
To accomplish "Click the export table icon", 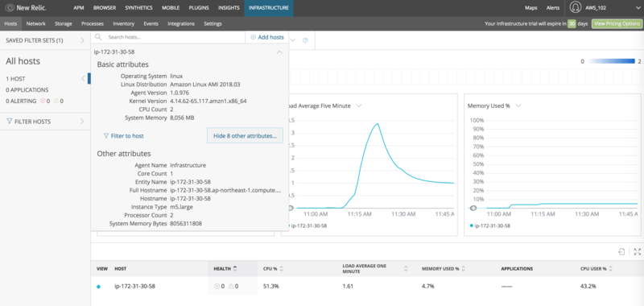I will 621,251.
